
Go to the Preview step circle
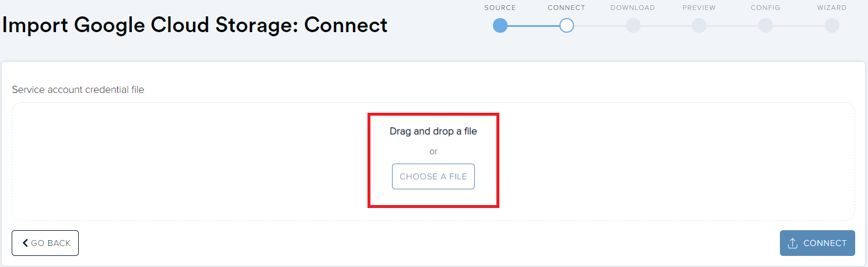(x=699, y=26)
